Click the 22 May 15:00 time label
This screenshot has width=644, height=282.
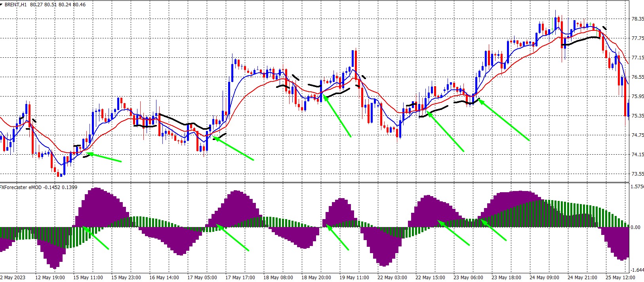[x=430, y=278]
